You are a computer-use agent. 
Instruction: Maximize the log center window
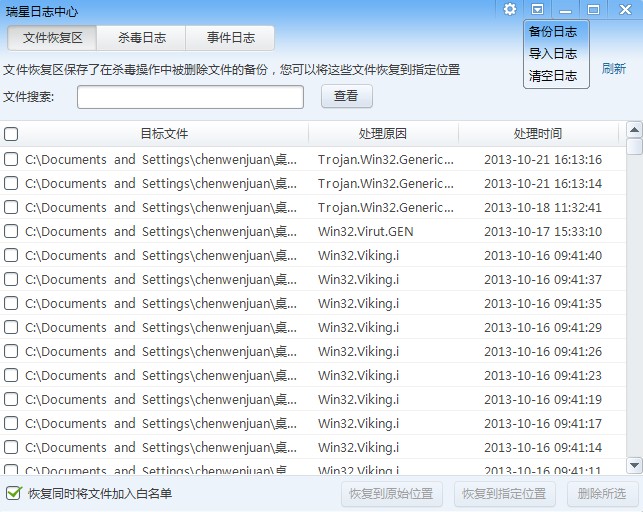click(x=594, y=10)
